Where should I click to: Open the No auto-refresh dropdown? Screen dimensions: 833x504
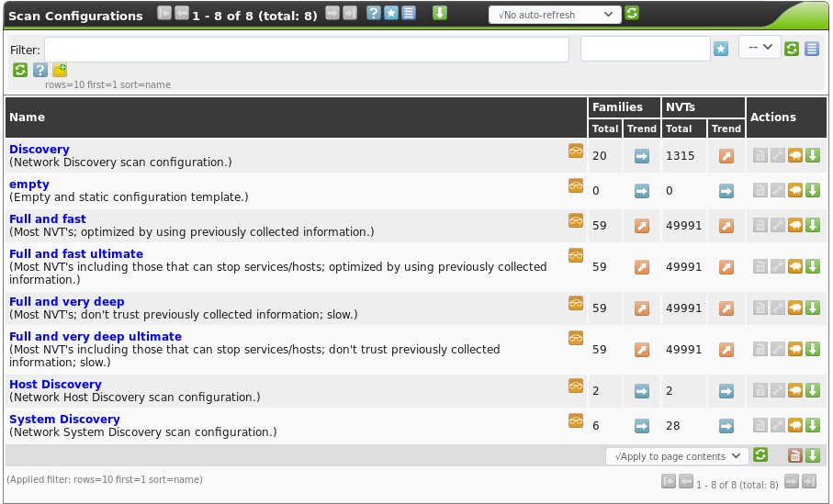coord(555,14)
